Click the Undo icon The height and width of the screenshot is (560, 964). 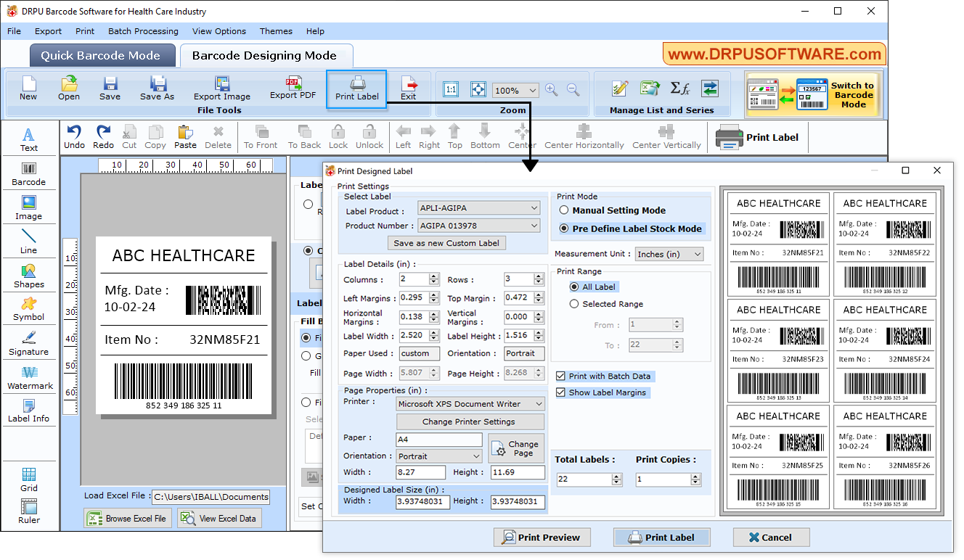[x=73, y=136]
